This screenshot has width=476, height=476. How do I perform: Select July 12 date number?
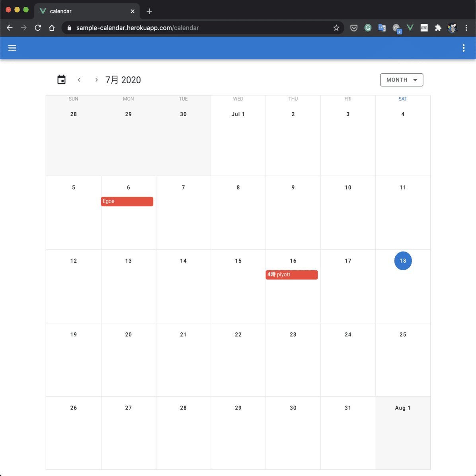pos(74,261)
